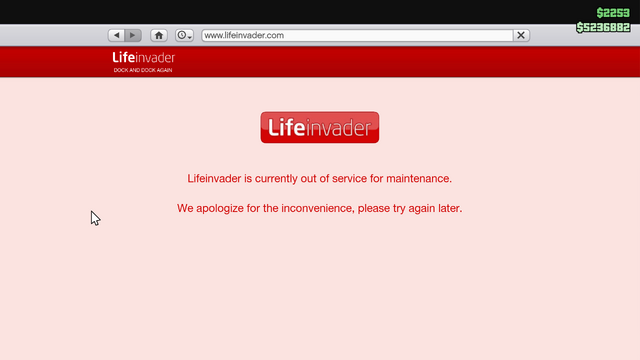Open the browsing history clock dropdown
The height and width of the screenshot is (360, 640).
[x=184, y=36]
